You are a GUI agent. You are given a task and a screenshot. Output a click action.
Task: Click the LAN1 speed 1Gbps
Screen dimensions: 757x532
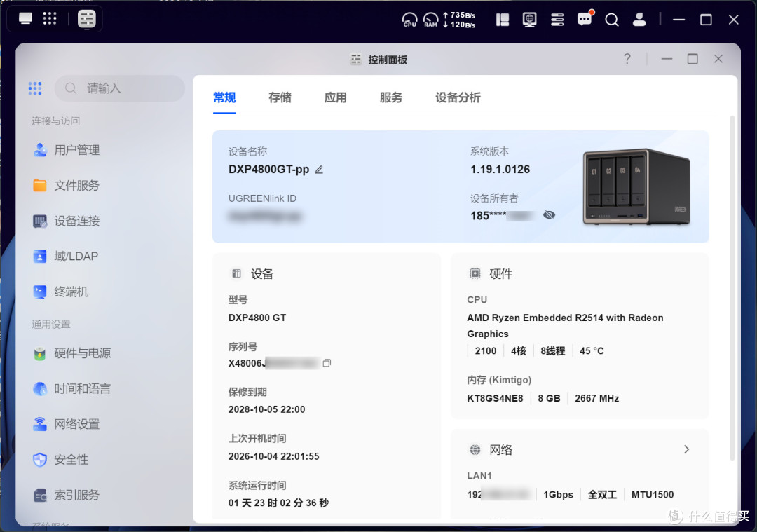coord(558,494)
